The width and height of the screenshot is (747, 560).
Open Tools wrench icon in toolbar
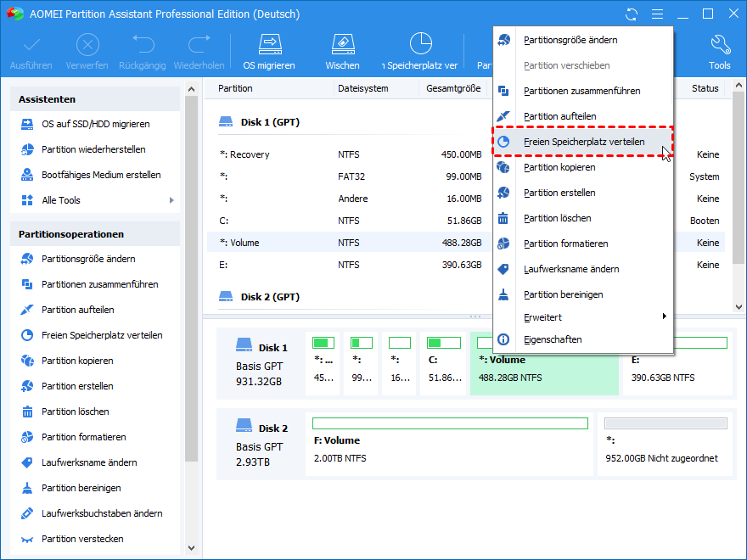[719, 44]
